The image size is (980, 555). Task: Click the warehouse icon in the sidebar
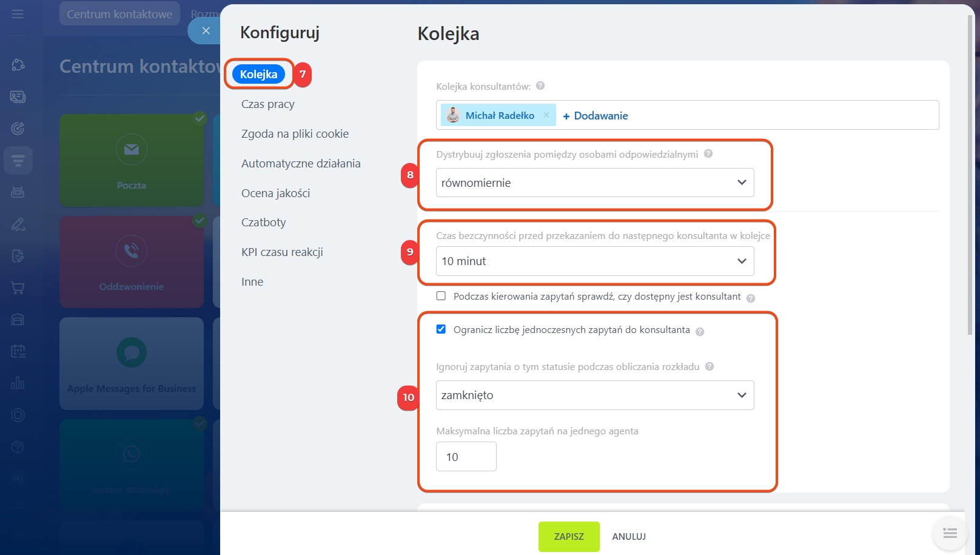click(x=18, y=320)
